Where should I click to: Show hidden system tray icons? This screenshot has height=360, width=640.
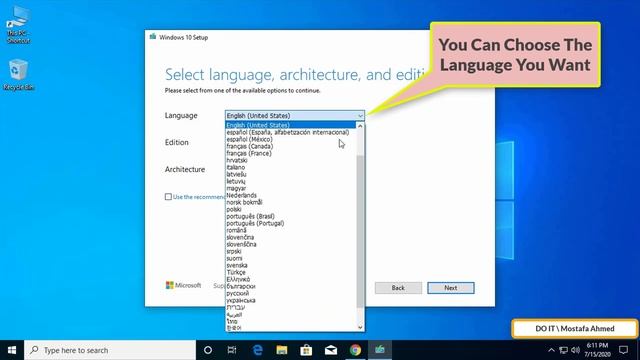551,350
